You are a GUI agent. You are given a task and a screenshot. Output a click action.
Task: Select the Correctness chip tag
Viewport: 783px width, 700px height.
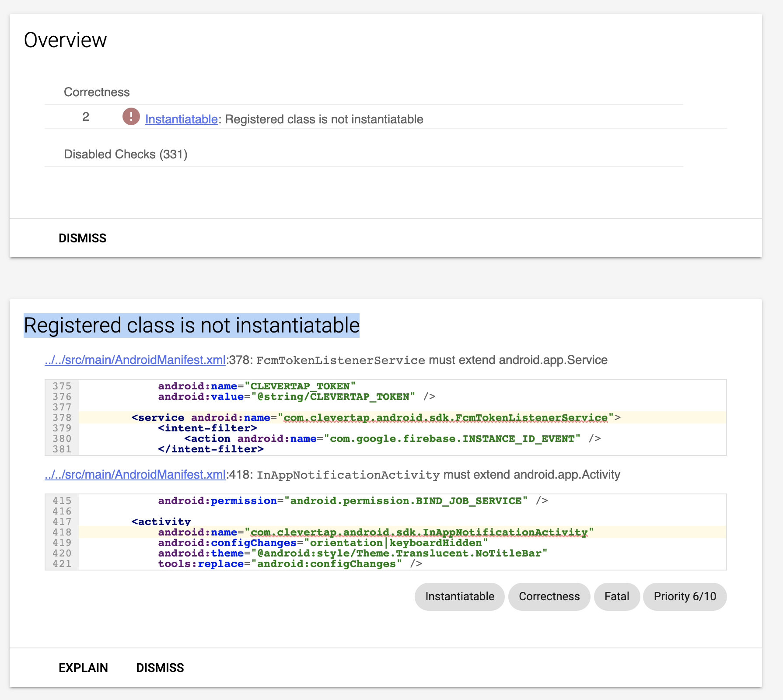pos(549,596)
